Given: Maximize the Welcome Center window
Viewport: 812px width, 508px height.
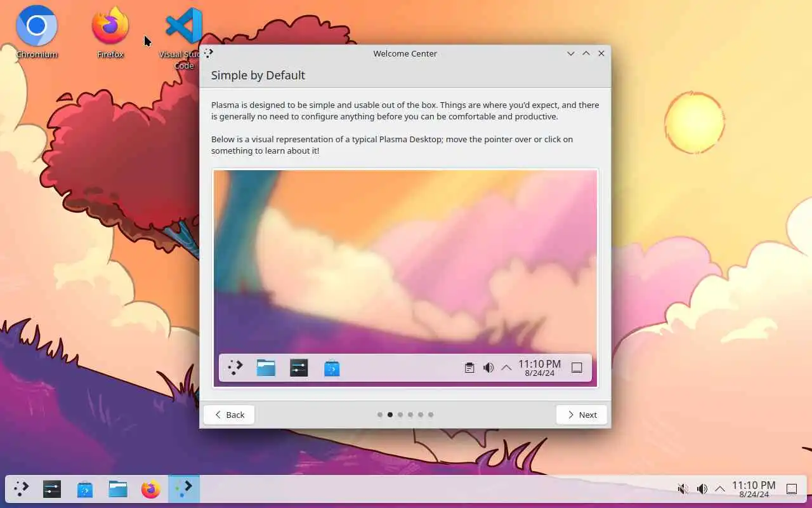Looking at the screenshot, I should [x=586, y=53].
